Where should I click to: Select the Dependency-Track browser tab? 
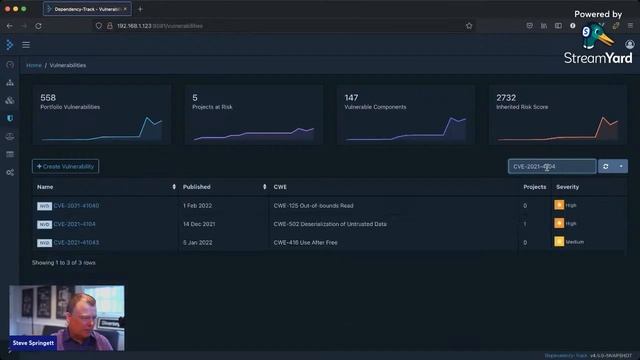(87, 9)
